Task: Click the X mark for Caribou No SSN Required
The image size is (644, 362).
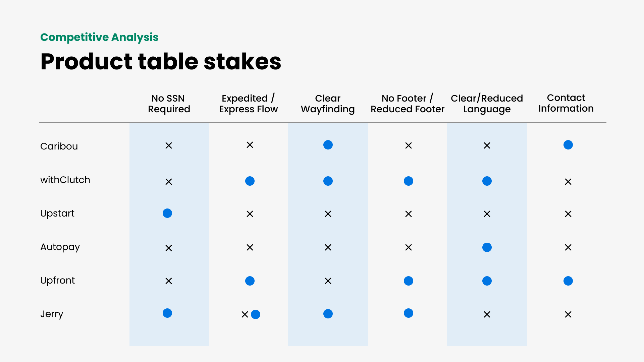Action: pos(169,145)
